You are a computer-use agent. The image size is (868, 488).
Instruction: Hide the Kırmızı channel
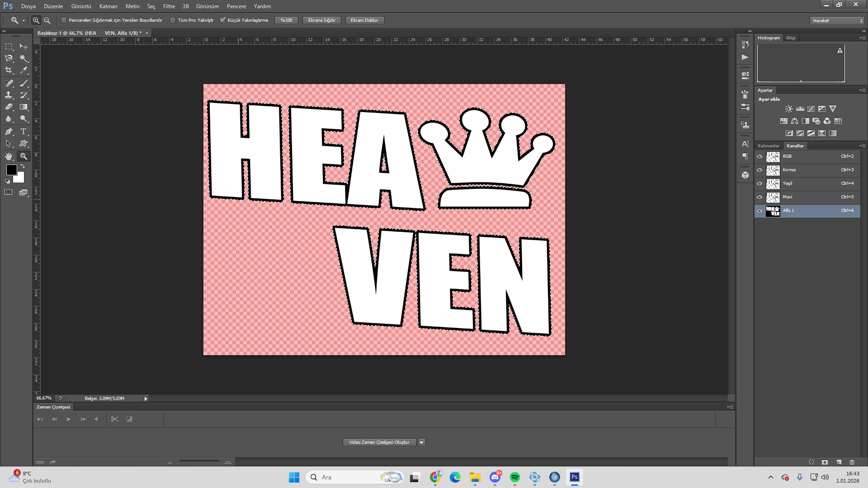point(759,170)
